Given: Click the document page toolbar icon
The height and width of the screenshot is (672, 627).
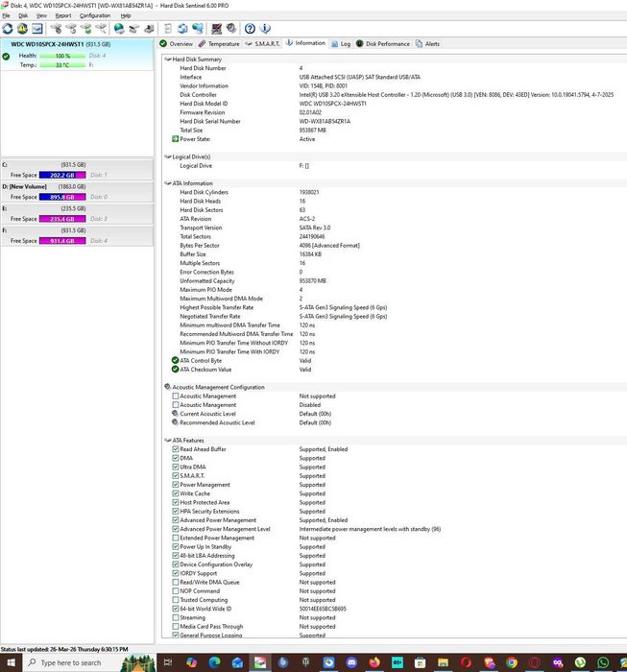Looking at the screenshot, I should pos(168,29).
